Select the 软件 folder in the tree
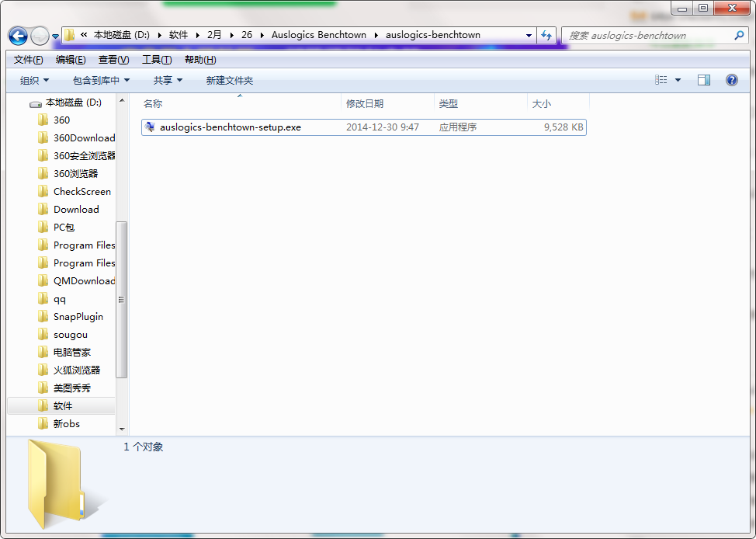Screen dimensions: 756x539 (63, 406)
